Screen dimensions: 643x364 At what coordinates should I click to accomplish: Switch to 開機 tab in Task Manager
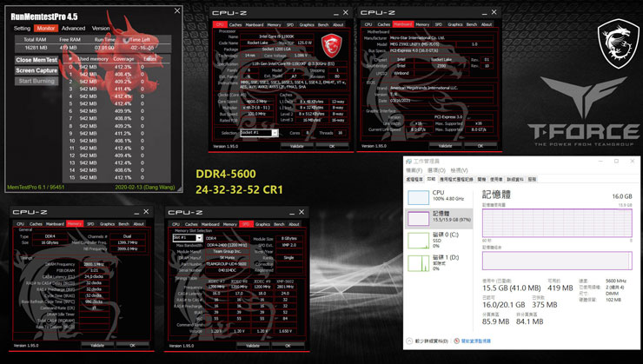click(x=482, y=179)
